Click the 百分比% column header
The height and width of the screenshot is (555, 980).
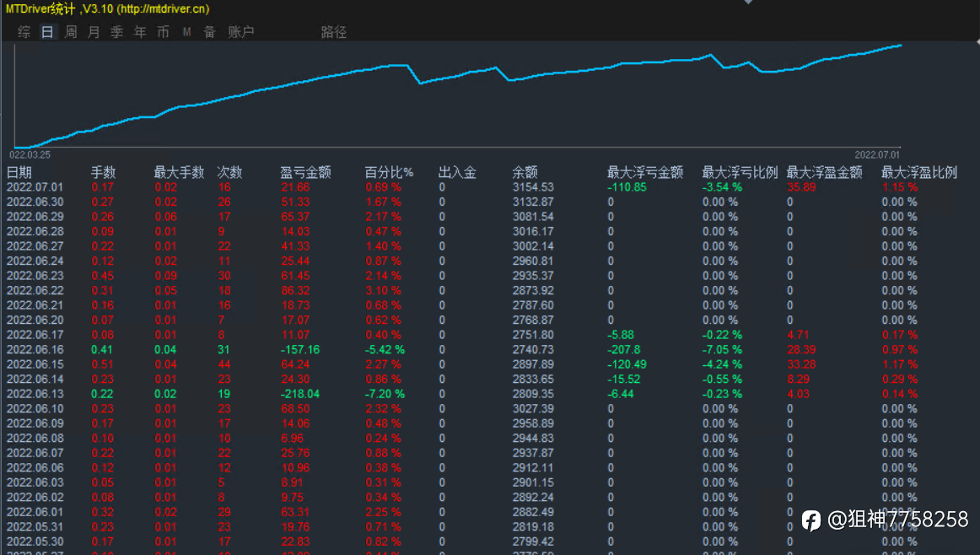[389, 173]
